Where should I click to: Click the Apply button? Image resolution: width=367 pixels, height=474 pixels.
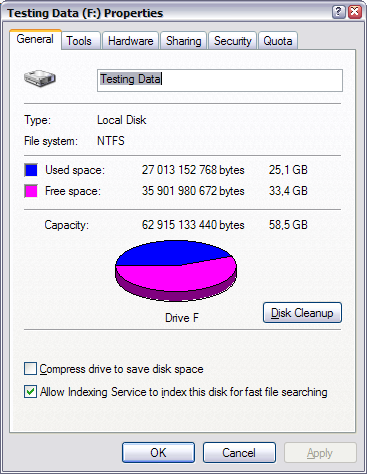[x=320, y=453]
